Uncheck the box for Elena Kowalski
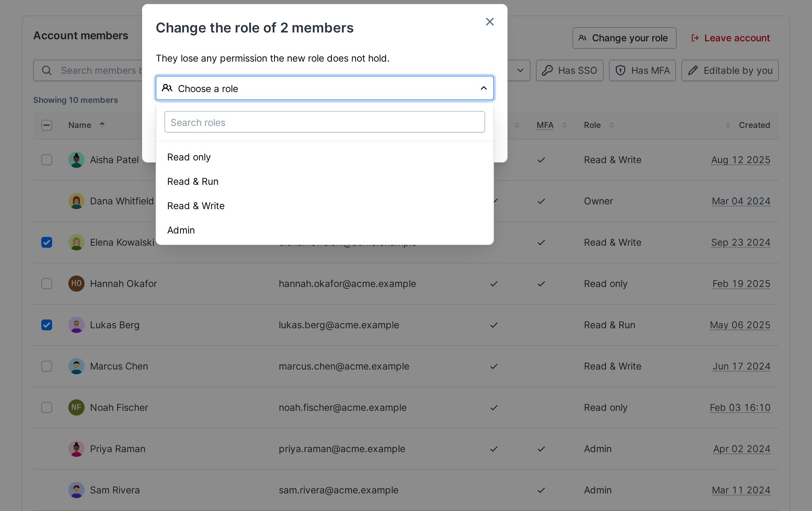This screenshot has height=511, width=812. [x=47, y=242]
